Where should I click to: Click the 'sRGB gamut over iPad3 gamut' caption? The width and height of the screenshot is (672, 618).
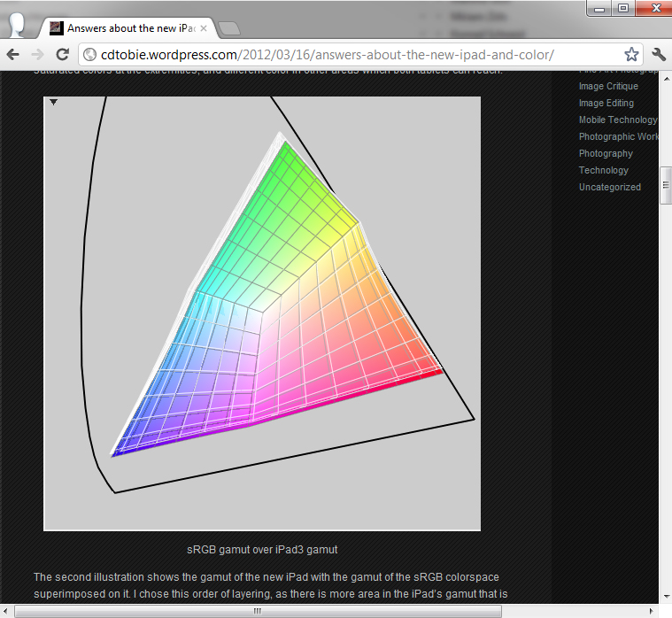click(x=262, y=550)
